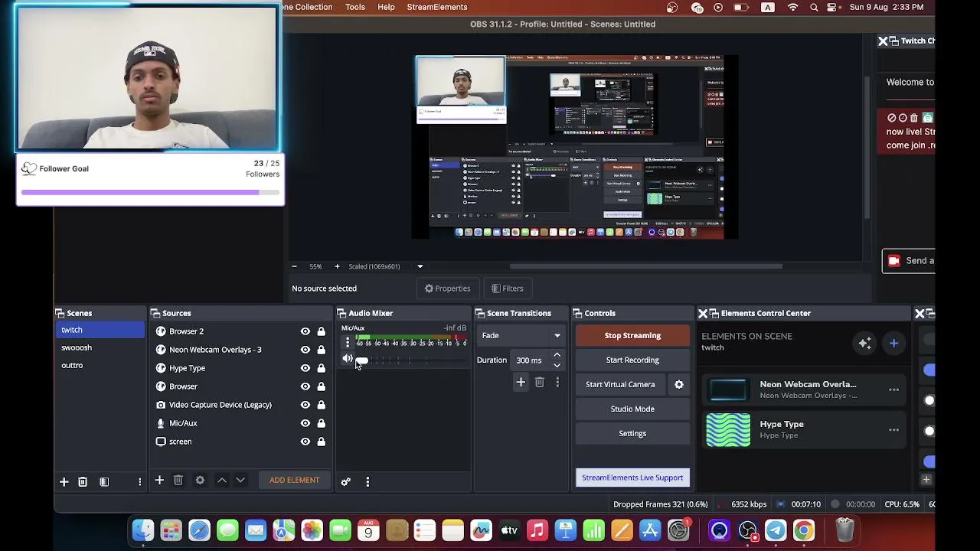This screenshot has width=980, height=551.
Task: Click the ADD ELEMENT button
Action: pyautogui.click(x=295, y=480)
